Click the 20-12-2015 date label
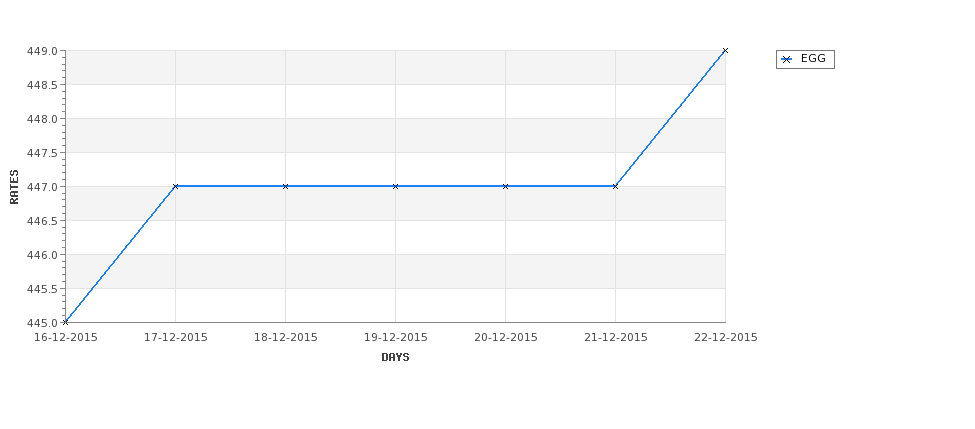The width and height of the screenshot is (975, 429). (506, 338)
